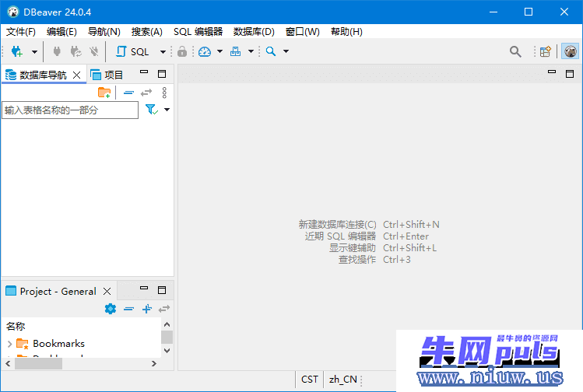Viewport: 583px width, 392px height.
Task: Click the Open Perspective icon
Action: (545, 51)
